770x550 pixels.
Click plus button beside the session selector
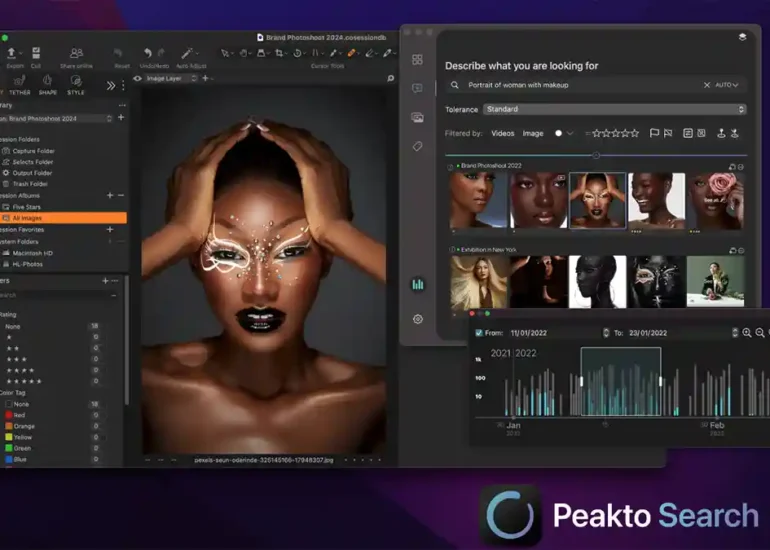pyautogui.click(x=121, y=117)
